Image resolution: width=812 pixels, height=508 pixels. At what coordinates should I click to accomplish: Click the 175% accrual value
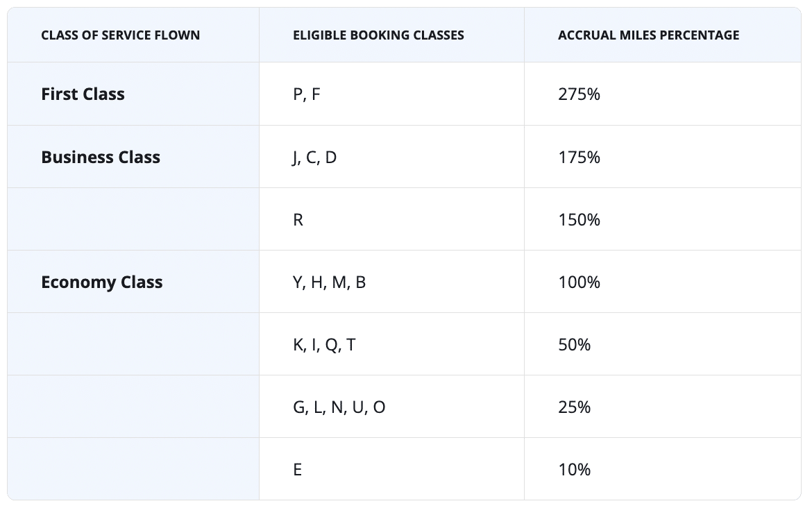[579, 158]
